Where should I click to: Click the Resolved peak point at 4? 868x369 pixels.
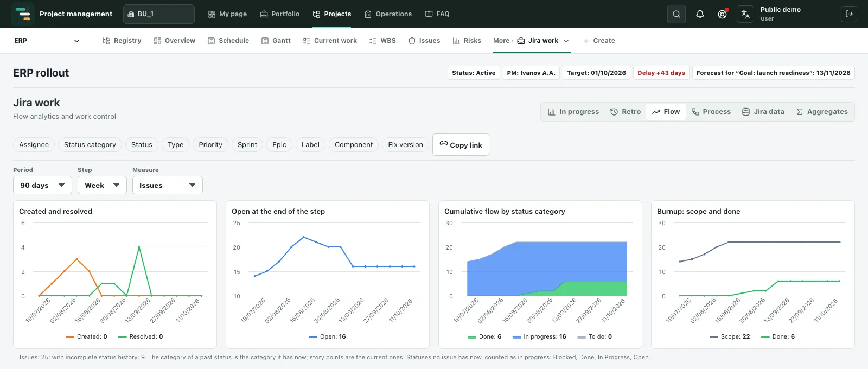coord(139,247)
